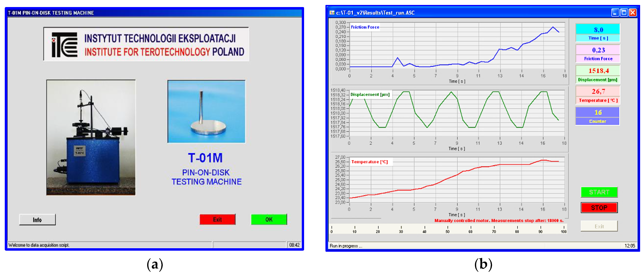Screen dimensions: 644x275
Task: Close the Test_run.ASC results window
Action: pos(633,13)
